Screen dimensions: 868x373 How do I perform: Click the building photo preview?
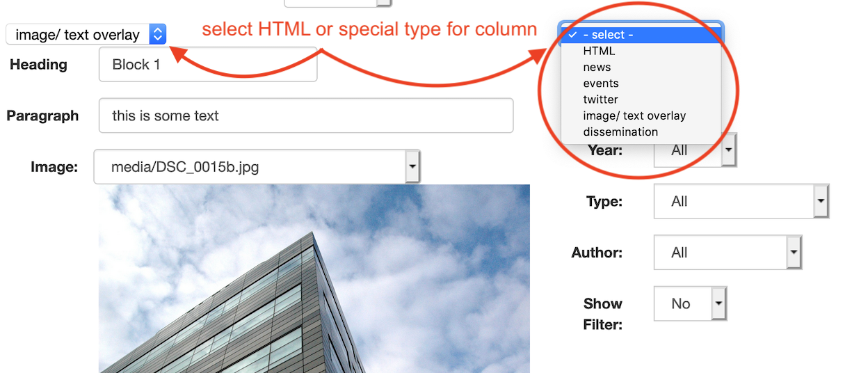[x=314, y=278]
